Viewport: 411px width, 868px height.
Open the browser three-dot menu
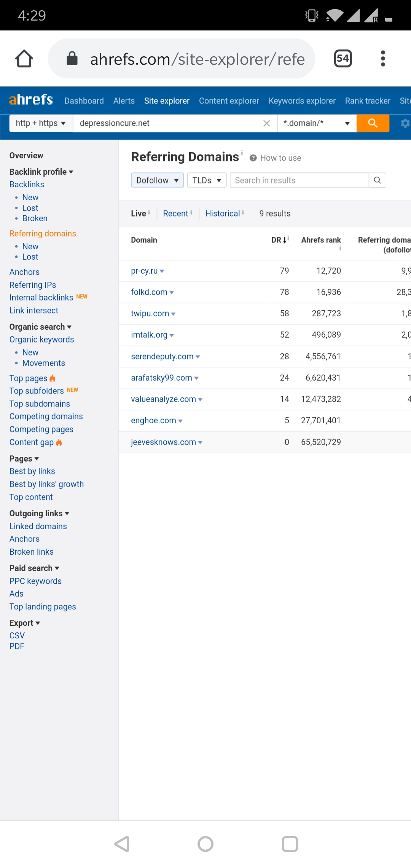click(x=383, y=59)
